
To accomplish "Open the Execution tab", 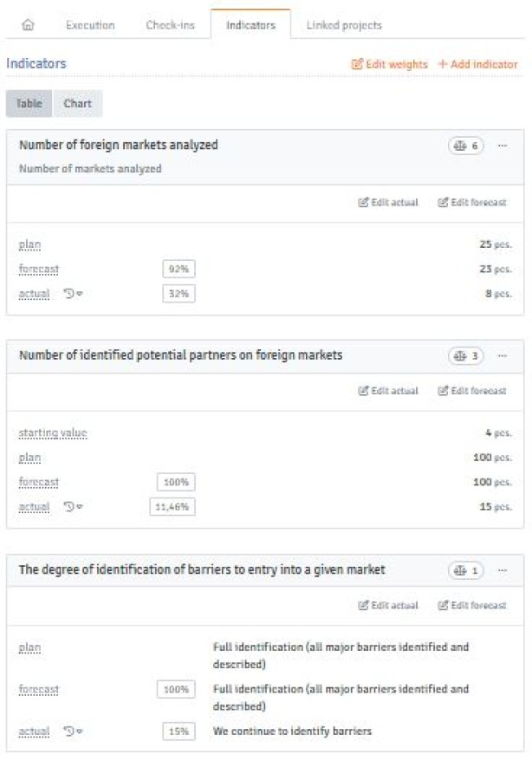I will click(90, 25).
